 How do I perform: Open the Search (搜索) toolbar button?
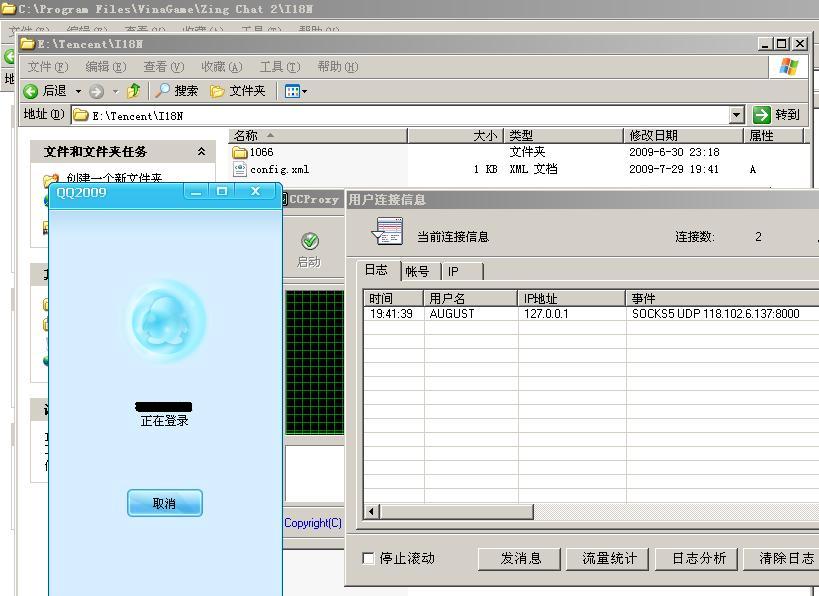pos(177,91)
